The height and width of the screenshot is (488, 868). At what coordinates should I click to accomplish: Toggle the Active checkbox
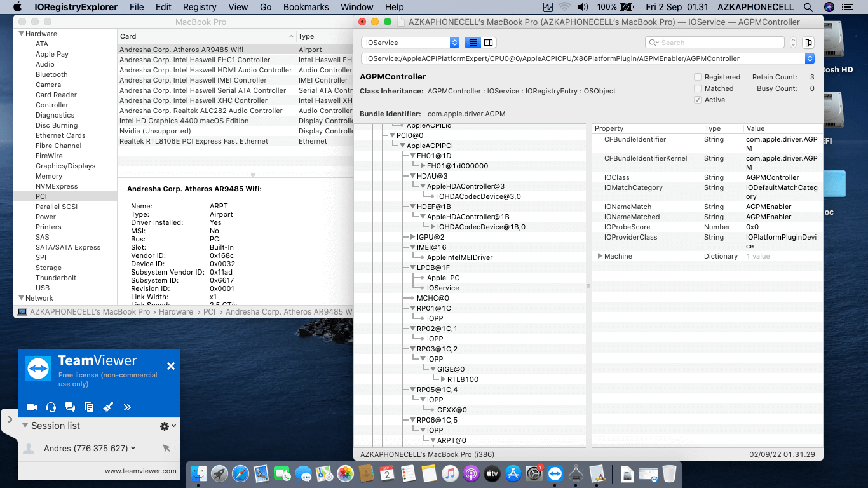(698, 100)
